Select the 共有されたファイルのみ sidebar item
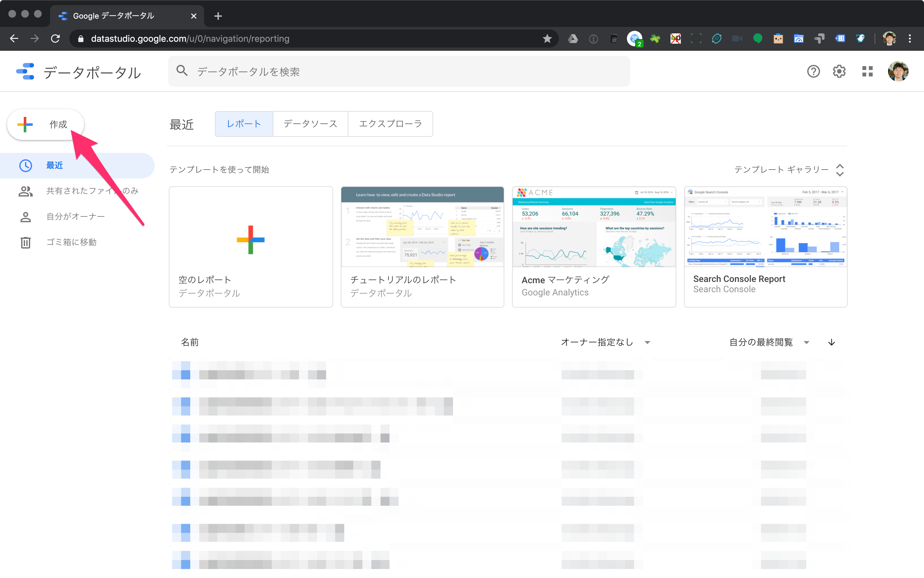 pyautogui.click(x=78, y=191)
